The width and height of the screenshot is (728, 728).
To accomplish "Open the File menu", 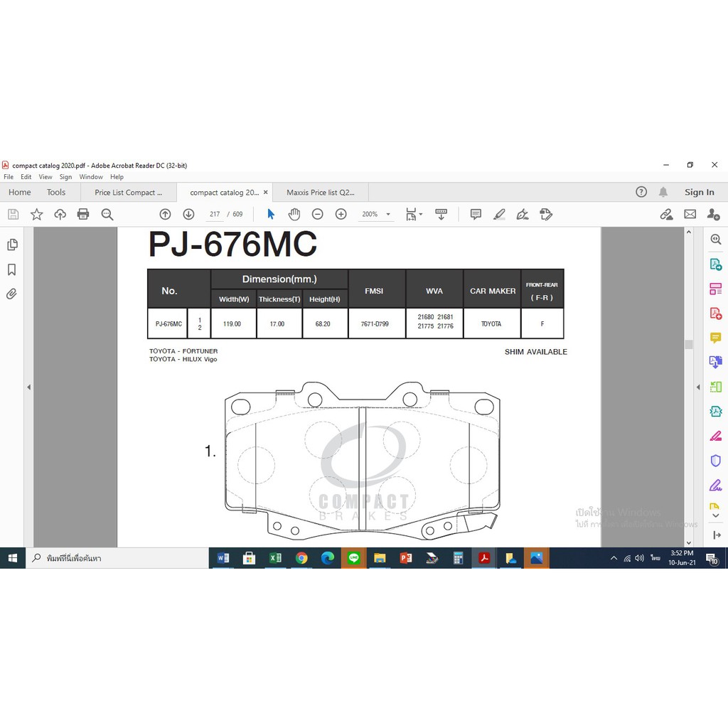I will pyautogui.click(x=9, y=177).
